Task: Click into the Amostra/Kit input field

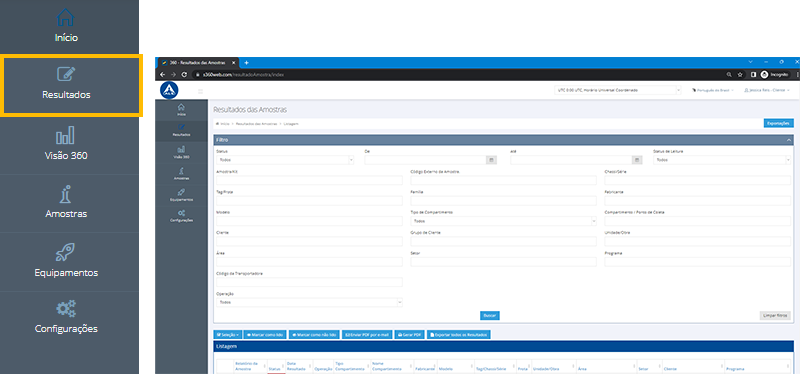Action: click(x=309, y=180)
